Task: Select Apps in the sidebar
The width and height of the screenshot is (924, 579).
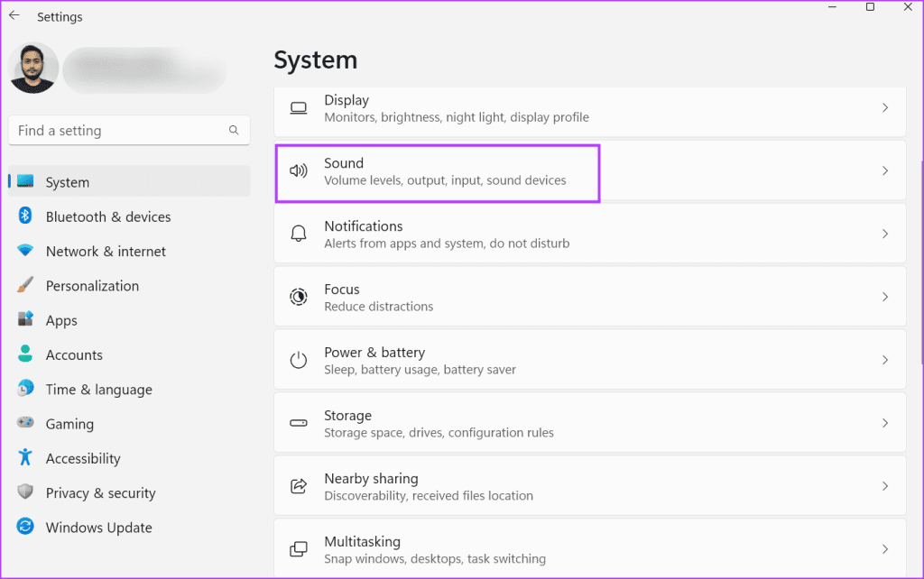Action: coord(61,320)
